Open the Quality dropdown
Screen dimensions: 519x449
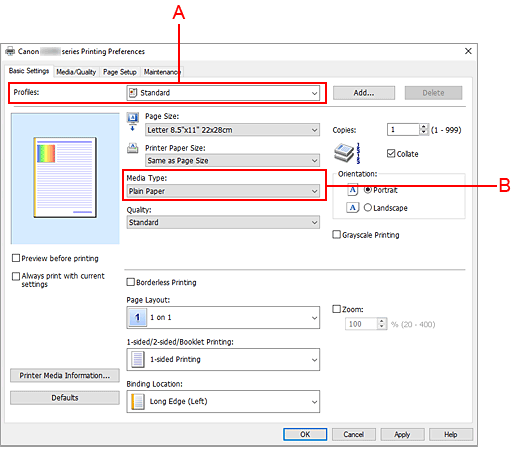(223, 222)
